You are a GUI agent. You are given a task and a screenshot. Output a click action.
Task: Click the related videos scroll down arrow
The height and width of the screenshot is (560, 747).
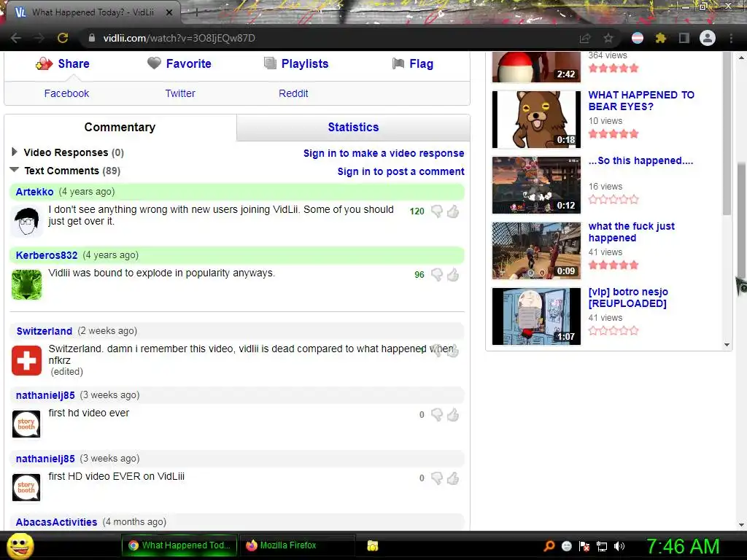point(727,345)
